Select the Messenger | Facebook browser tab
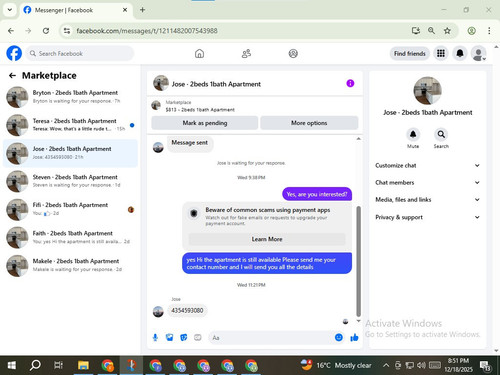Viewport: 500px width, 375px height. tap(76, 10)
